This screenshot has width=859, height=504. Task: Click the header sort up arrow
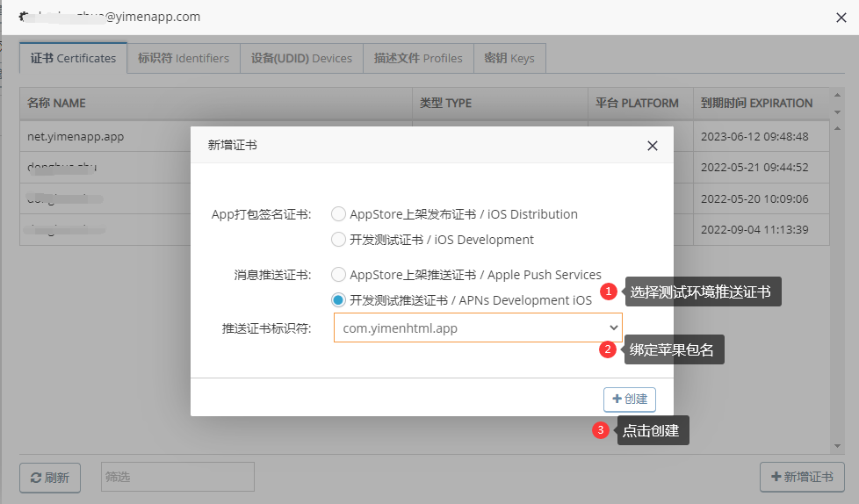pos(837,95)
